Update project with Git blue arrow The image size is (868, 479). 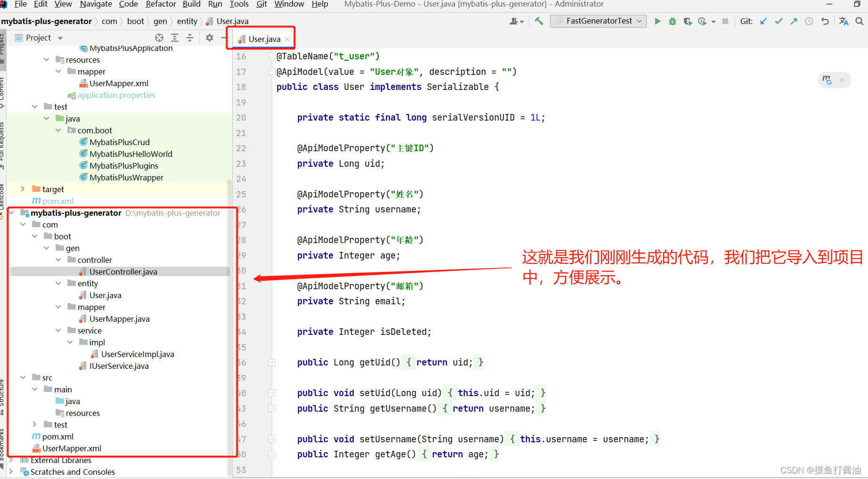pyautogui.click(x=763, y=21)
